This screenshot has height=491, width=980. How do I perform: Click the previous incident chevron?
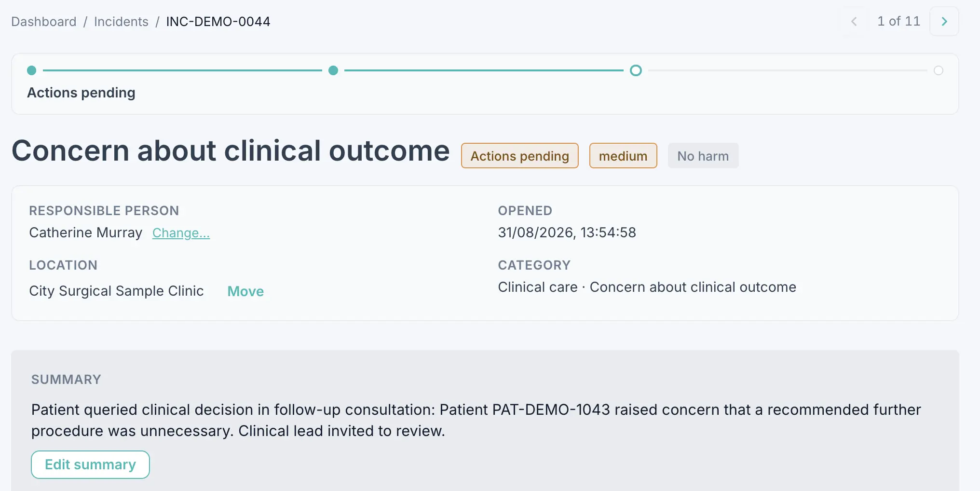coord(854,21)
